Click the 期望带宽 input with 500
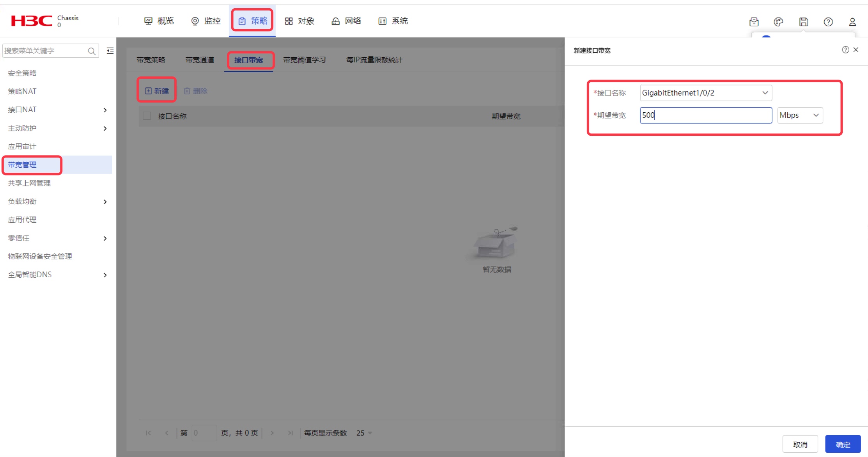The image size is (868, 457). point(706,115)
